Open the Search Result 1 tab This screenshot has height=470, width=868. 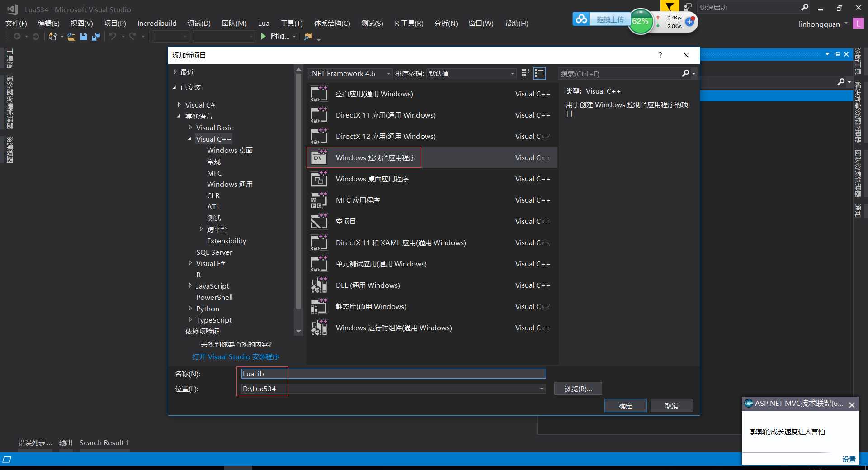pos(104,442)
